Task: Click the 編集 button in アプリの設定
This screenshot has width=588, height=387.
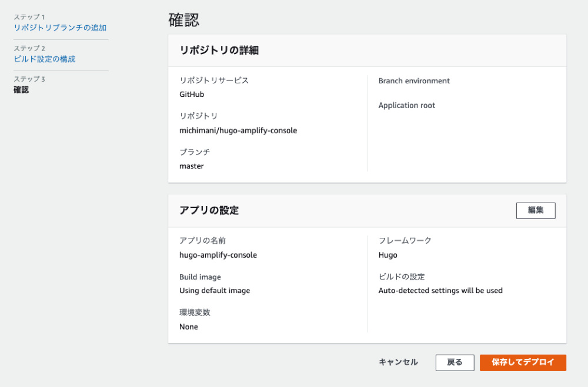Action: pos(535,210)
